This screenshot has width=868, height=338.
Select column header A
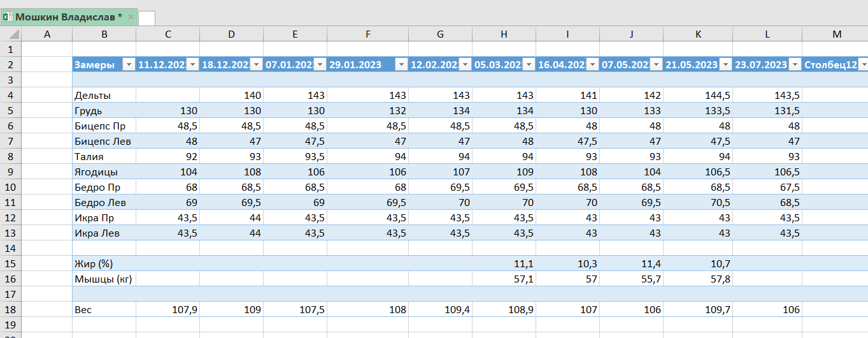click(47, 34)
